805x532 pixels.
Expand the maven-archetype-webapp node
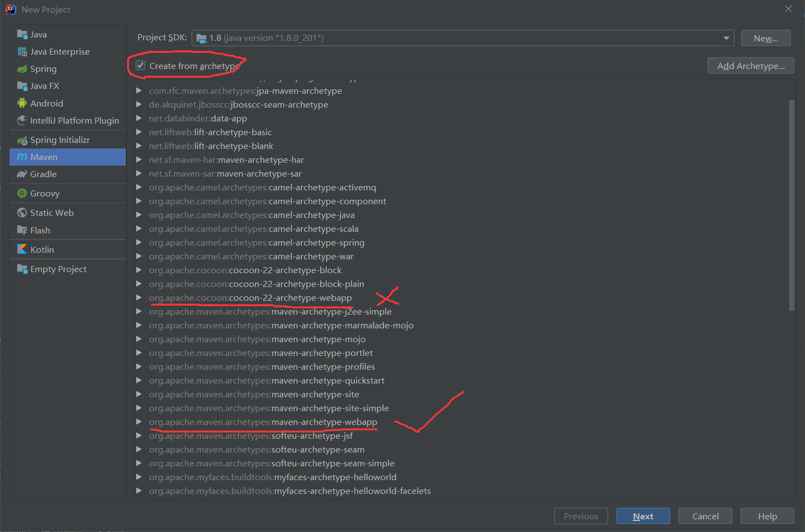click(x=139, y=422)
